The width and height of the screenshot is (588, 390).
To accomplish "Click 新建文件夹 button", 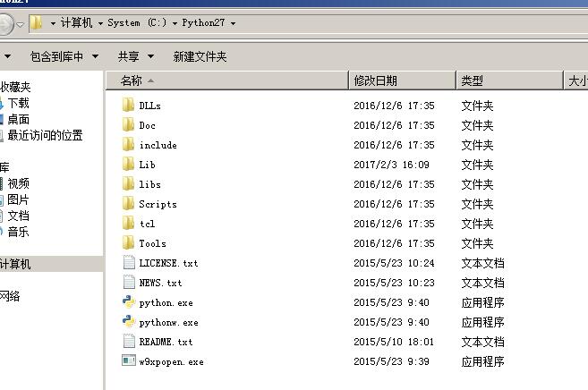I will (x=200, y=56).
